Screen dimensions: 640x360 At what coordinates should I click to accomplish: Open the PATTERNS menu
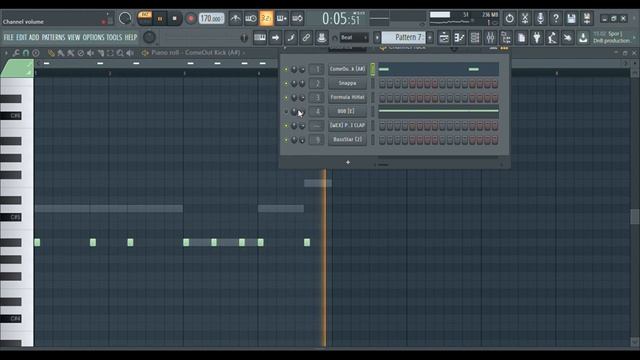pos(53,38)
